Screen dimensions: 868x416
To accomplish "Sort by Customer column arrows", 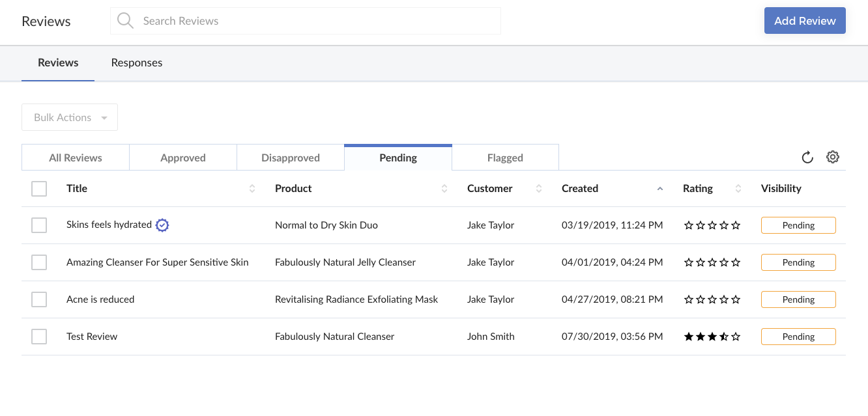I will [539, 188].
